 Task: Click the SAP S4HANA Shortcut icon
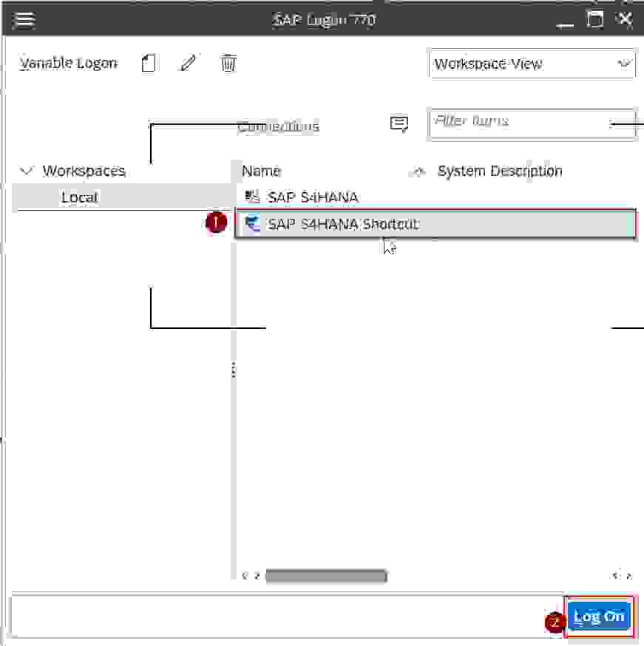[253, 224]
